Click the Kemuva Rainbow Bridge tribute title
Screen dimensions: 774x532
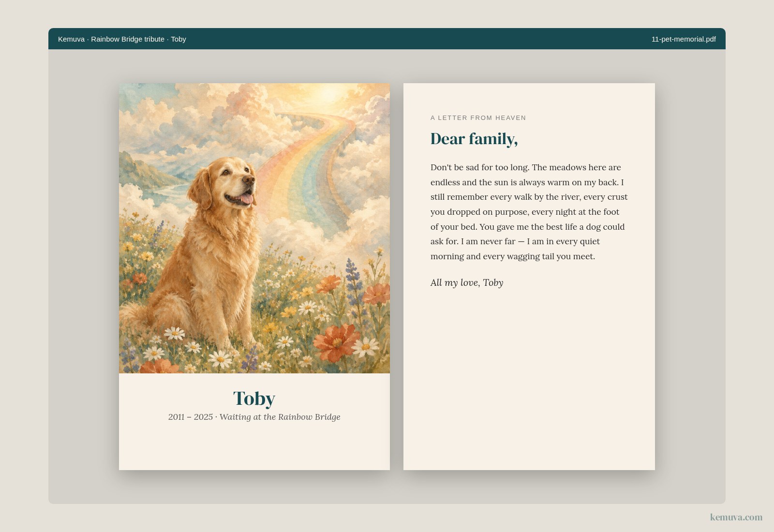coord(122,39)
